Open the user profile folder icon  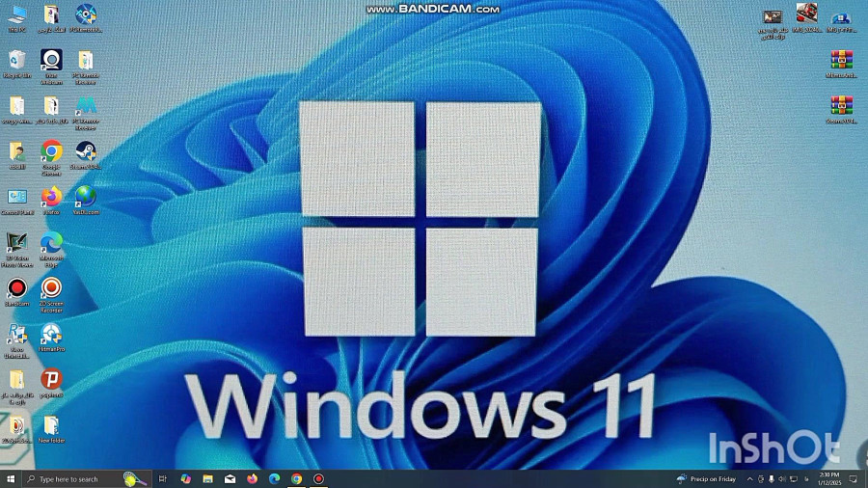point(17,155)
